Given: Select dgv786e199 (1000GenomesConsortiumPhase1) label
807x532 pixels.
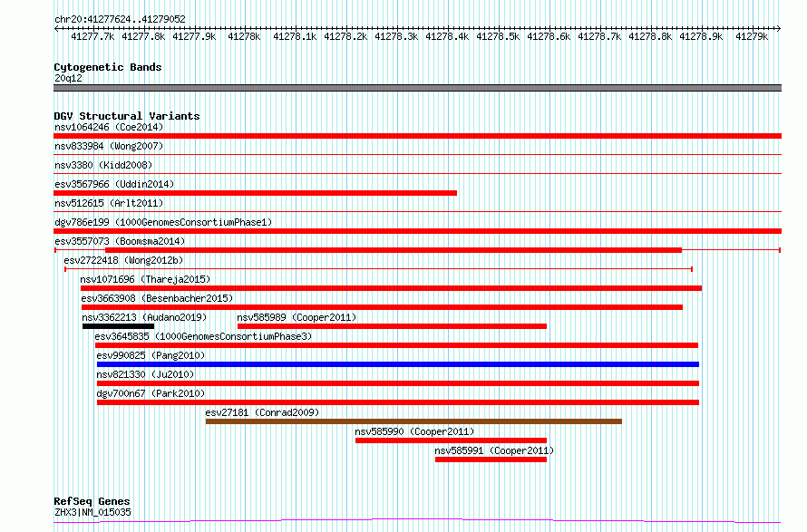Looking at the screenshot, I should coord(163,222).
